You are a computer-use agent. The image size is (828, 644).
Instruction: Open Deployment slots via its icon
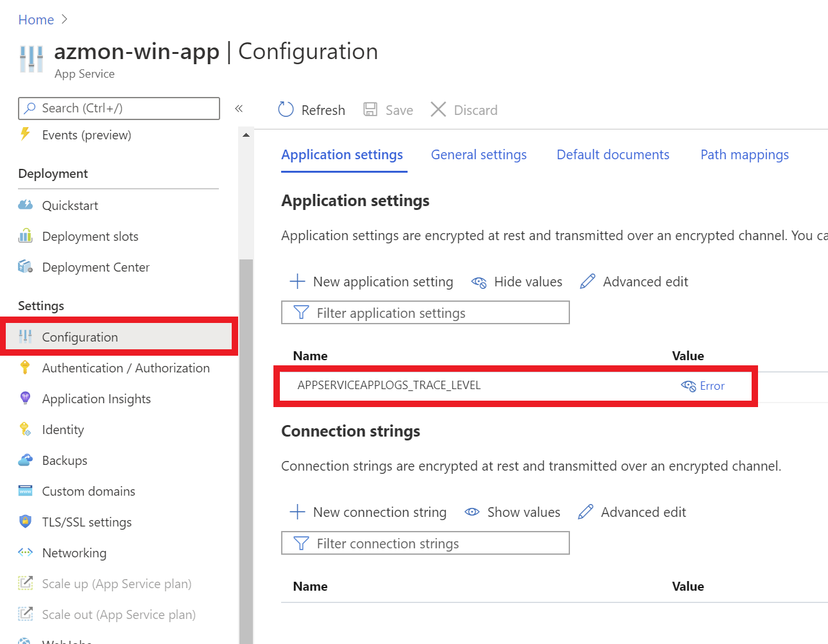pos(25,236)
